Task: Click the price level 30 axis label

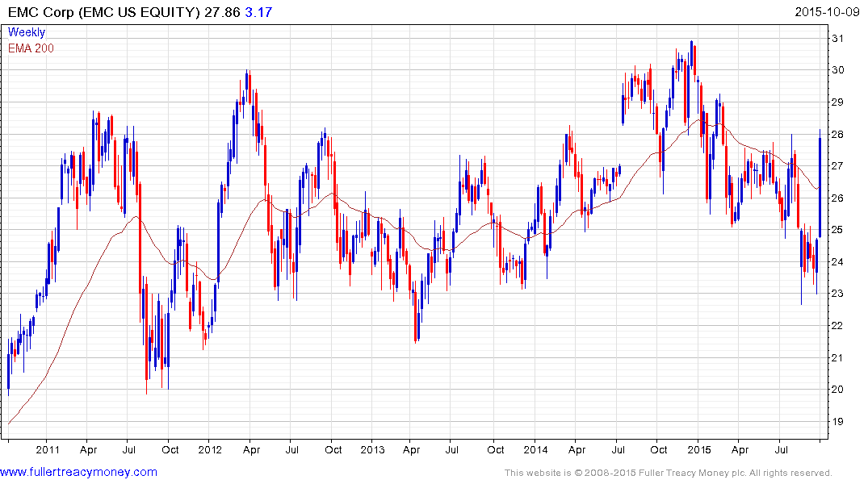Action: [x=838, y=69]
